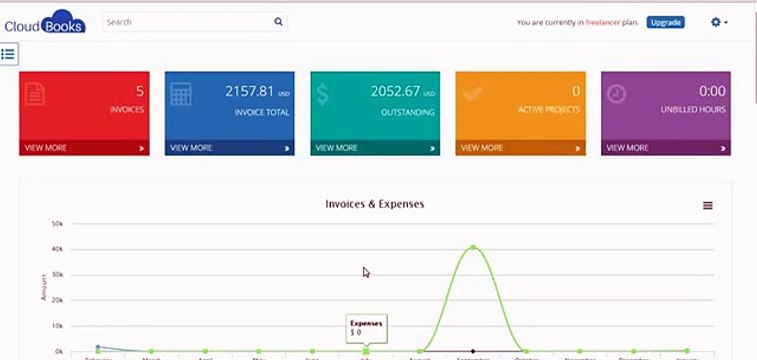The width and height of the screenshot is (757, 360).
Task: Click arrow icon on Outstanding View More bar
Action: (x=432, y=149)
